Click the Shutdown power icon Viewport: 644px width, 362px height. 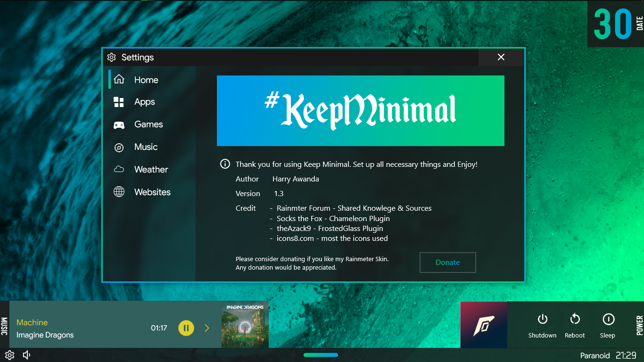pos(542,320)
